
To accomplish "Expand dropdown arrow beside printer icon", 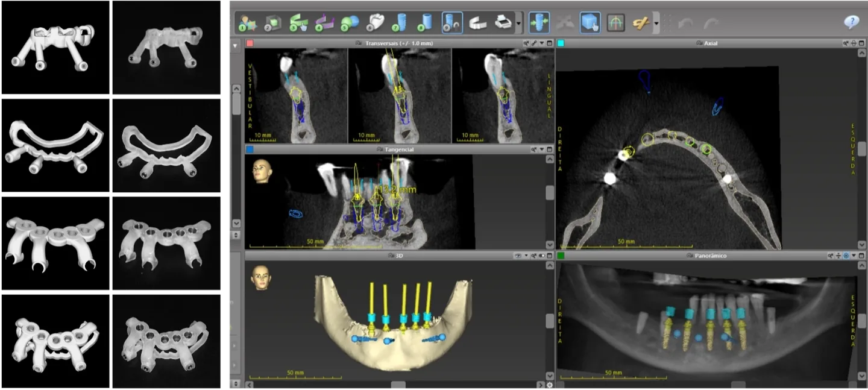I will [x=519, y=23].
